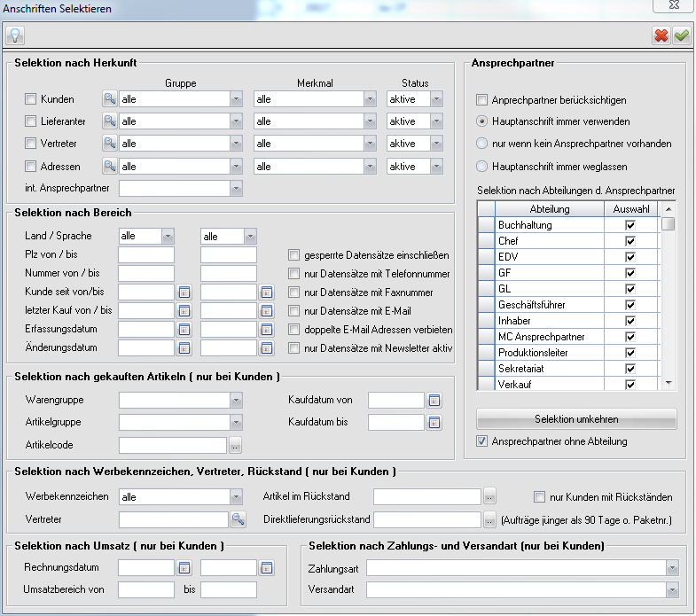Viewport: 696px width, 616px height.
Task: Open group search for Kunden row
Action: [109, 99]
